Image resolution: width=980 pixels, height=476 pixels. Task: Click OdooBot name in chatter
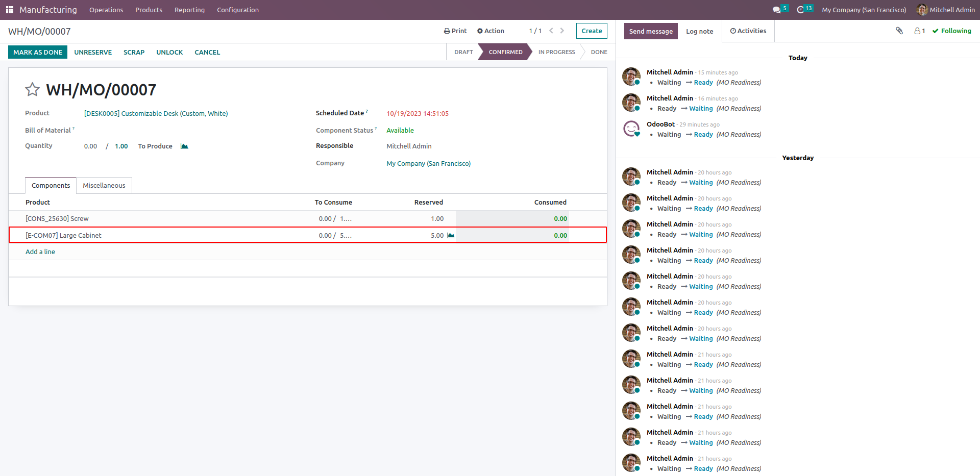tap(660, 124)
